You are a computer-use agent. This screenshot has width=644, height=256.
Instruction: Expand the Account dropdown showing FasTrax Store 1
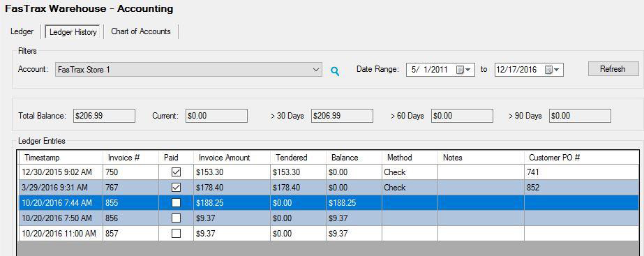tap(316, 70)
